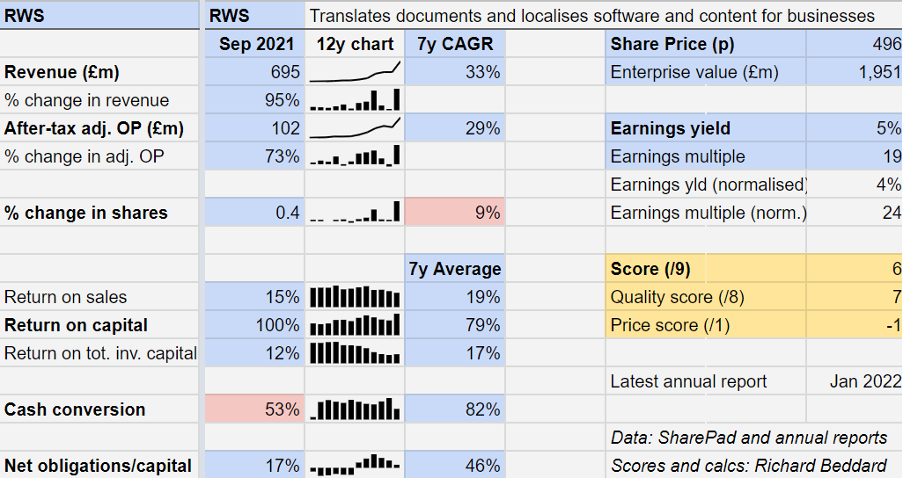The image size is (902, 478).
Task: Select the Net obligations/capital label
Action: click(100, 465)
